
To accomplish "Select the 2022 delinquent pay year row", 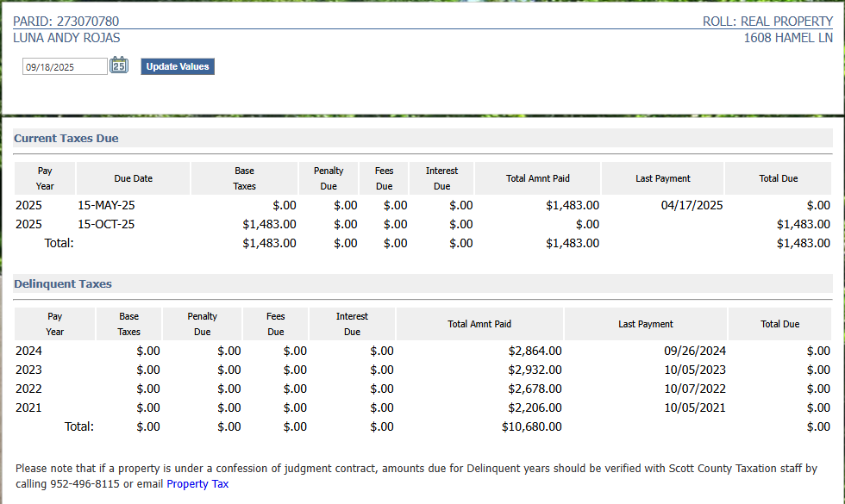I will pyautogui.click(x=28, y=389).
